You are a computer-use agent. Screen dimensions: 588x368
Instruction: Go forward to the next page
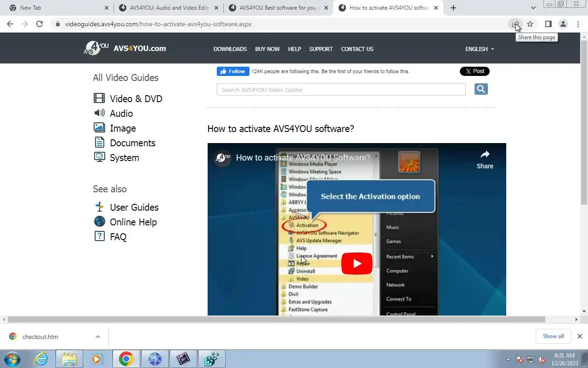coord(25,24)
